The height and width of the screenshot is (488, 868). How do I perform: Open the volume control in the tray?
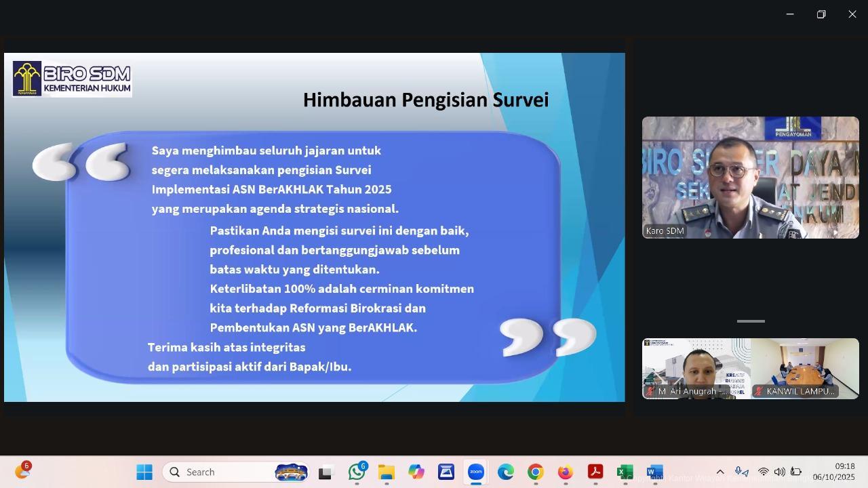click(x=779, y=472)
